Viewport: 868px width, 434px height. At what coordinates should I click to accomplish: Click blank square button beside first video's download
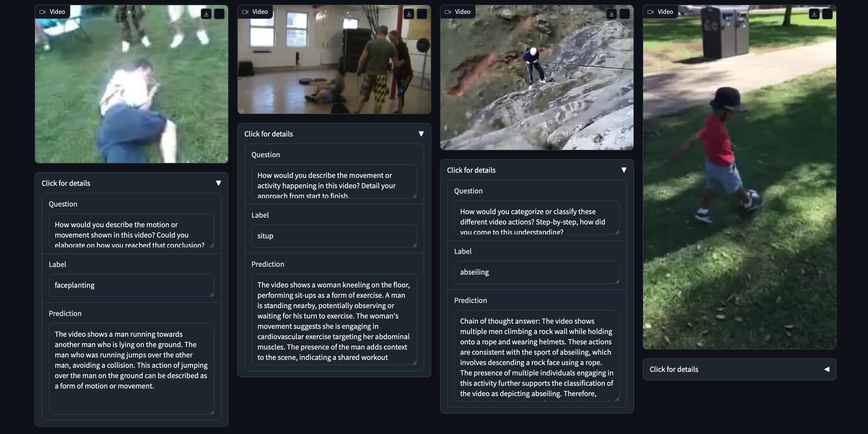[x=219, y=14]
